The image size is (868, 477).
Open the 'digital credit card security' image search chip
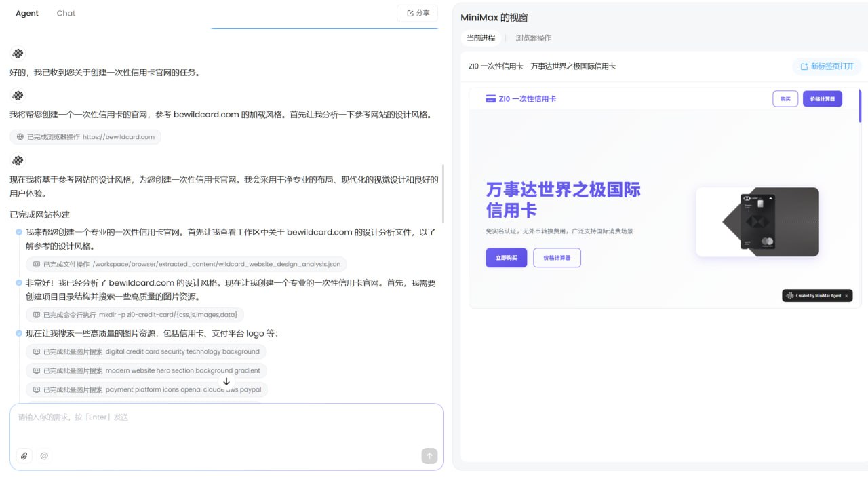146,351
